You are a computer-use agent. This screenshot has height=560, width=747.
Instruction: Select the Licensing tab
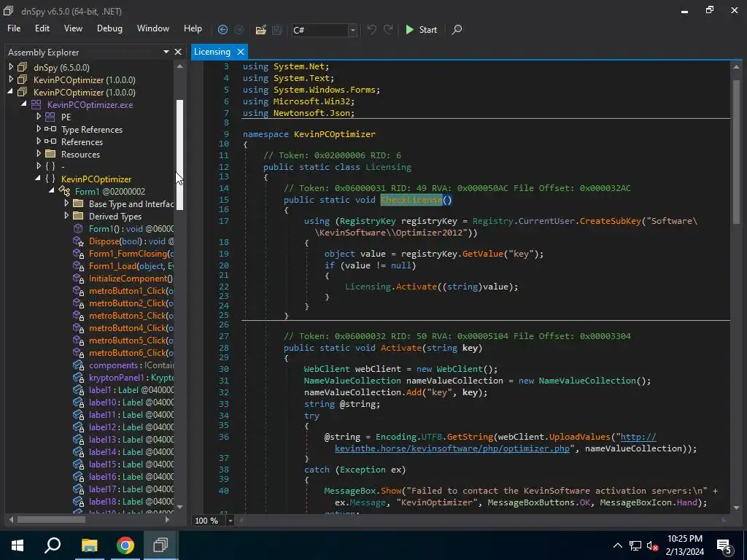[x=212, y=52]
